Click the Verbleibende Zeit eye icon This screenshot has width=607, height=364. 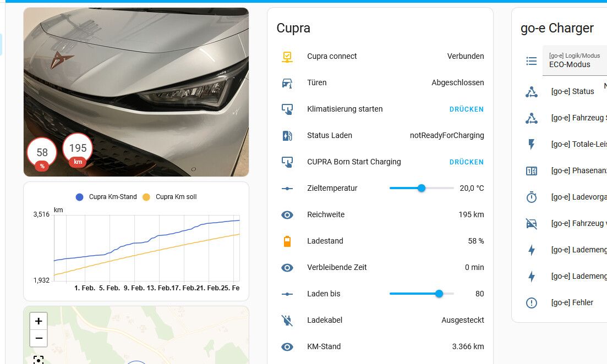coord(287,268)
